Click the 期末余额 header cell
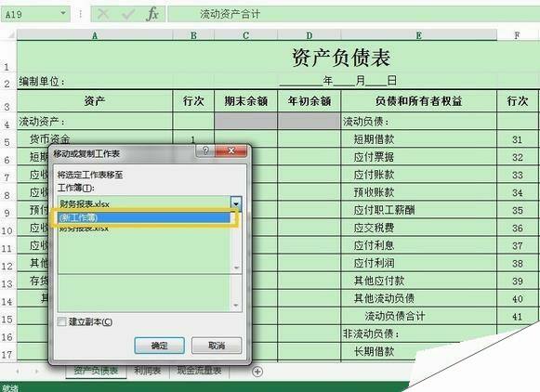The width and height of the screenshot is (540, 392). tap(246, 101)
